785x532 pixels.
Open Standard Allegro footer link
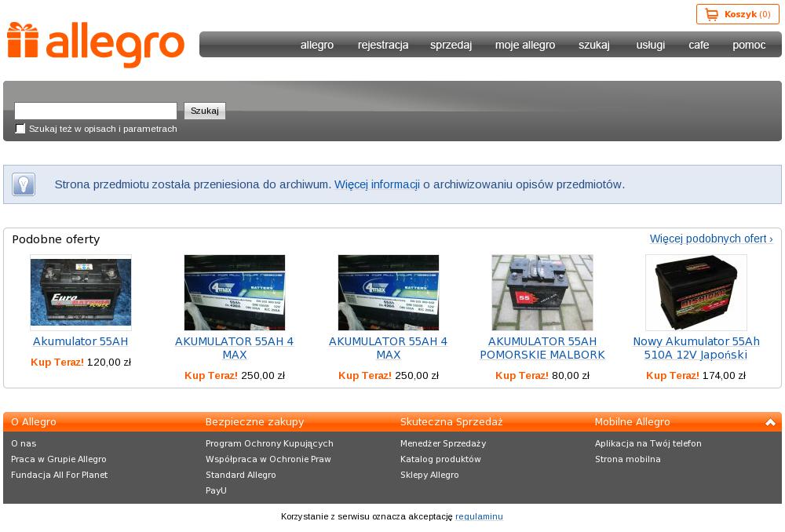click(241, 475)
